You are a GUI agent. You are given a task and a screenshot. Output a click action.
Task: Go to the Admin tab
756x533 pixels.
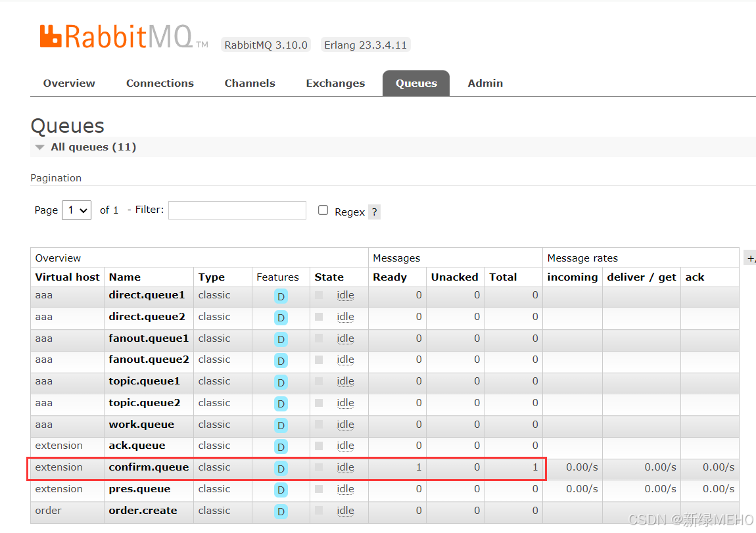[x=485, y=83]
